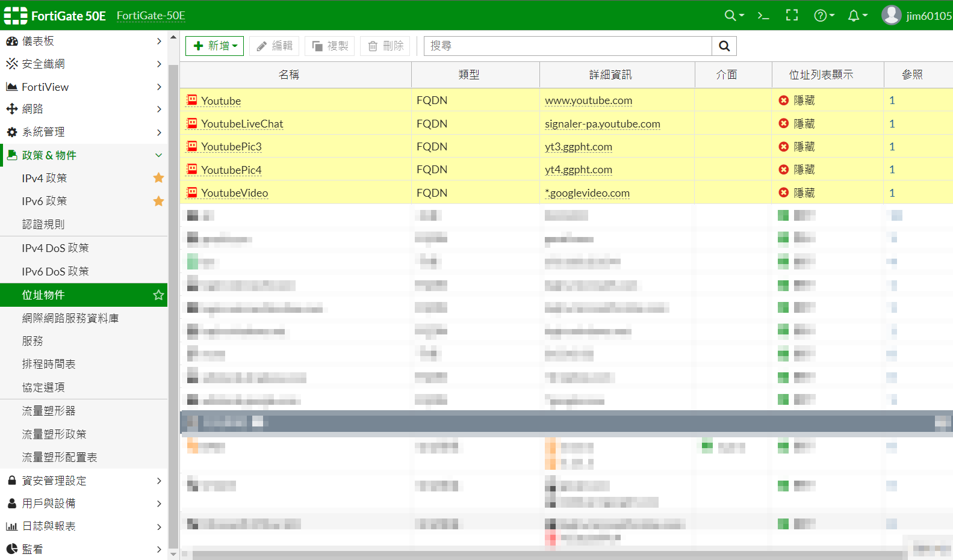Toggle favorite star on 位址物件
Viewport: 953px width, 560px height.
click(x=158, y=295)
